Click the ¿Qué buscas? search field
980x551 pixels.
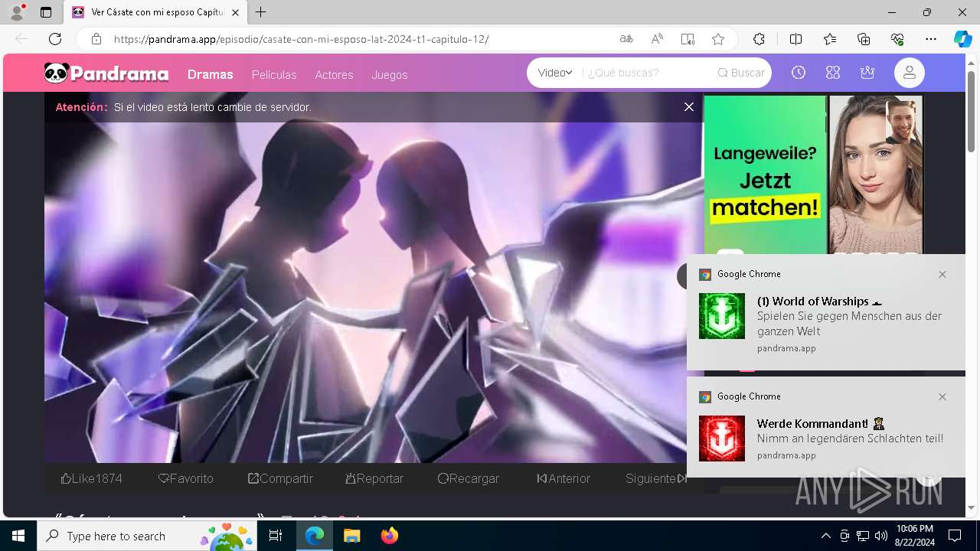point(648,73)
